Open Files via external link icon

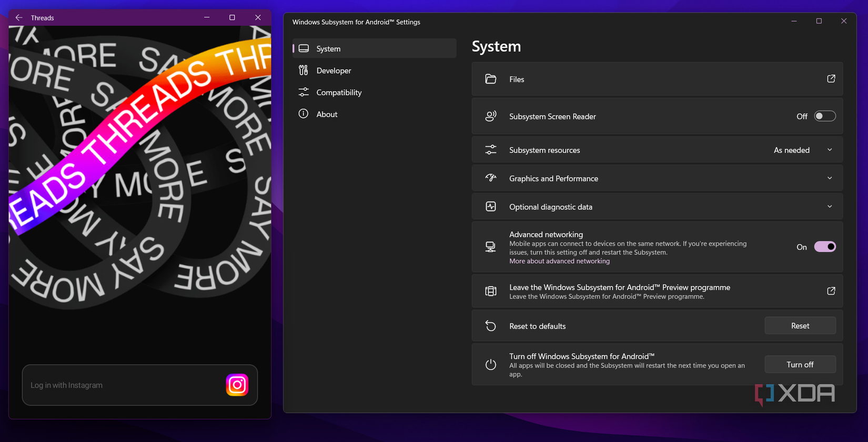click(831, 79)
